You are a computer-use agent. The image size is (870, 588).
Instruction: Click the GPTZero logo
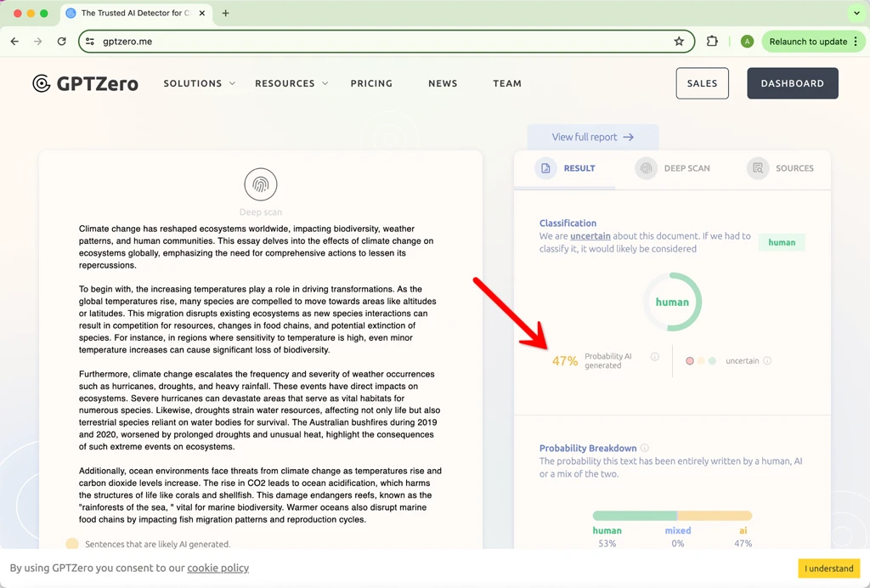[x=86, y=83]
